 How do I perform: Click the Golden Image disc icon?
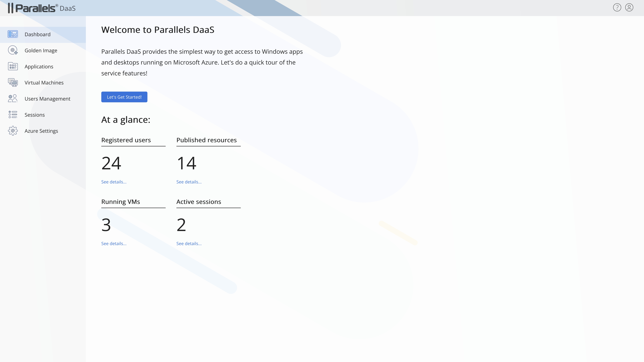pos(13,50)
